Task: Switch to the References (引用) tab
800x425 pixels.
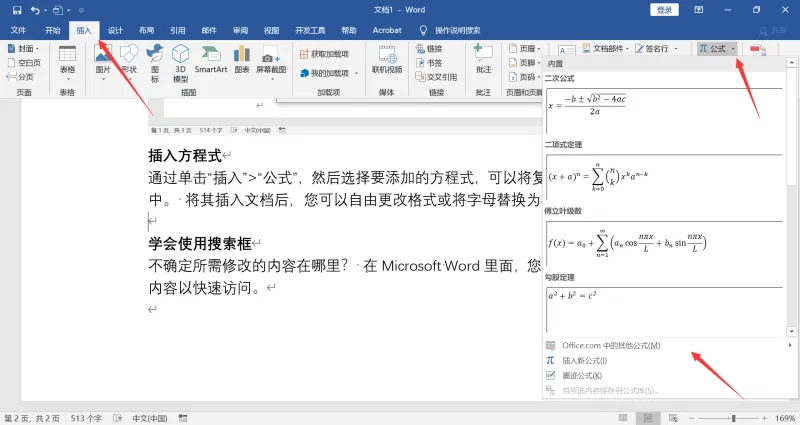Action: click(x=178, y=31)
